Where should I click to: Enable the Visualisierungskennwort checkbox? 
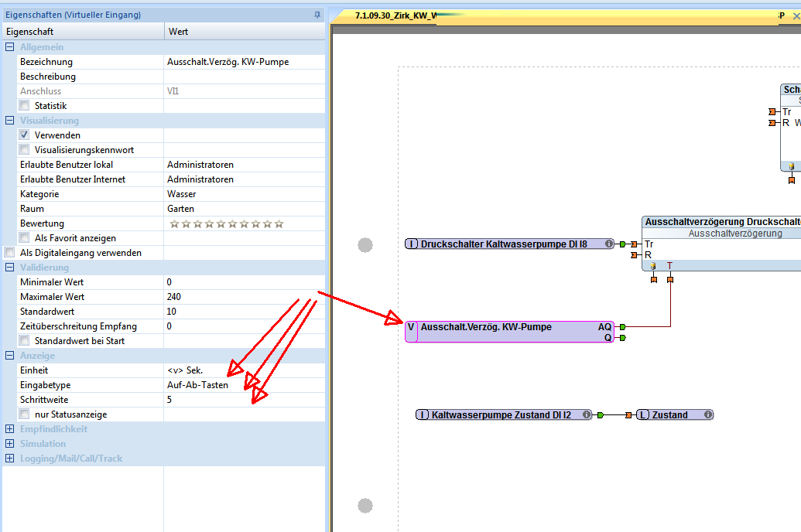(24, 149)
